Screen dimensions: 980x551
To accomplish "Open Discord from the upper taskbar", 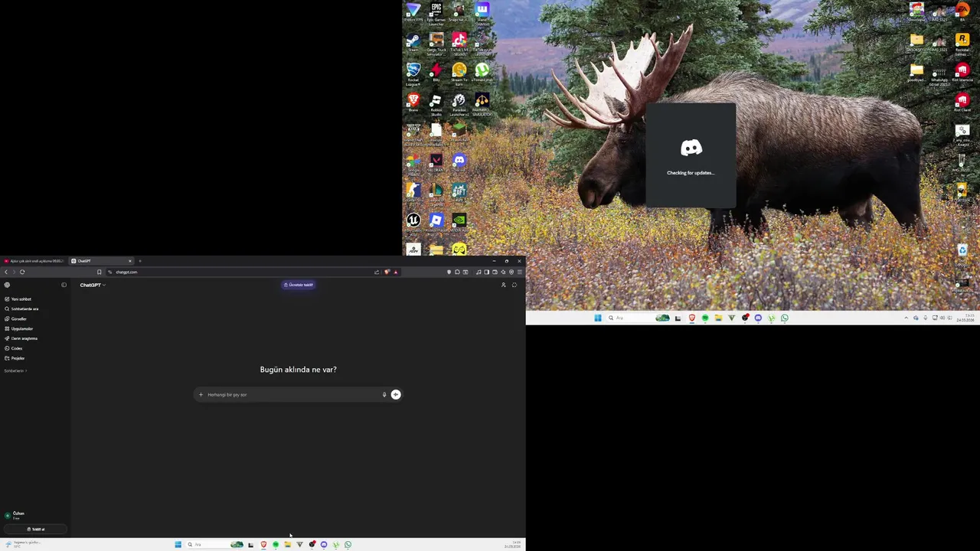I will click(758, 318).
